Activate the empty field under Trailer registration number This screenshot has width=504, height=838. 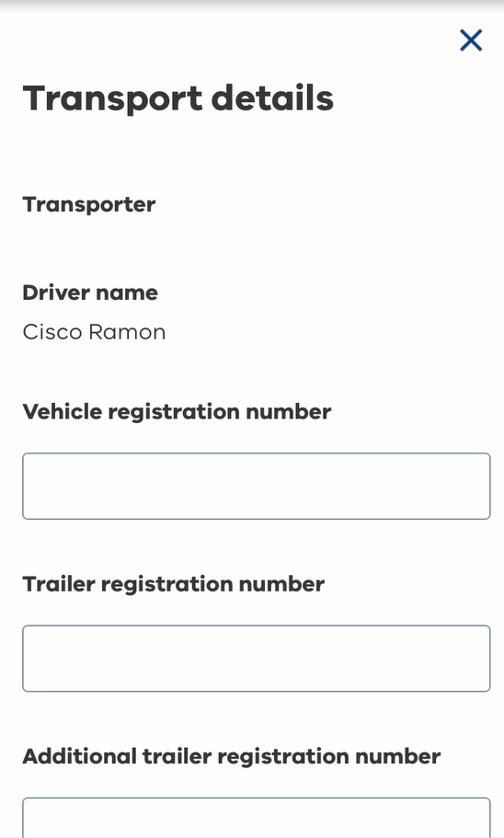click(x=256, y=658)
